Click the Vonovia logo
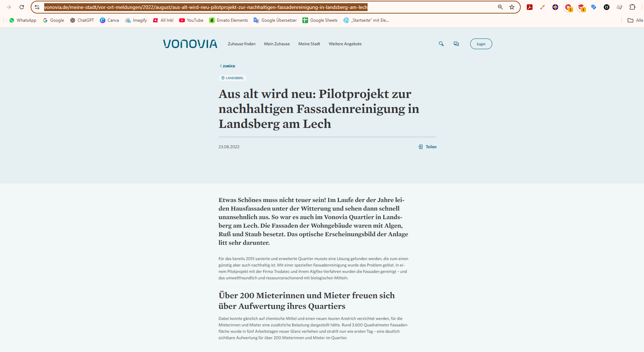Viewport: 644px width, 352px height. point(190,44)
